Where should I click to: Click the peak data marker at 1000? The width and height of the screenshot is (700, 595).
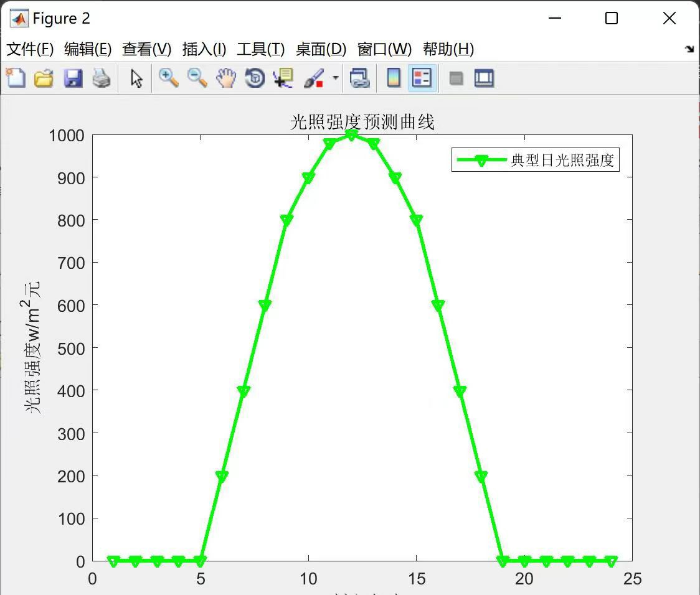click(352, 134)
